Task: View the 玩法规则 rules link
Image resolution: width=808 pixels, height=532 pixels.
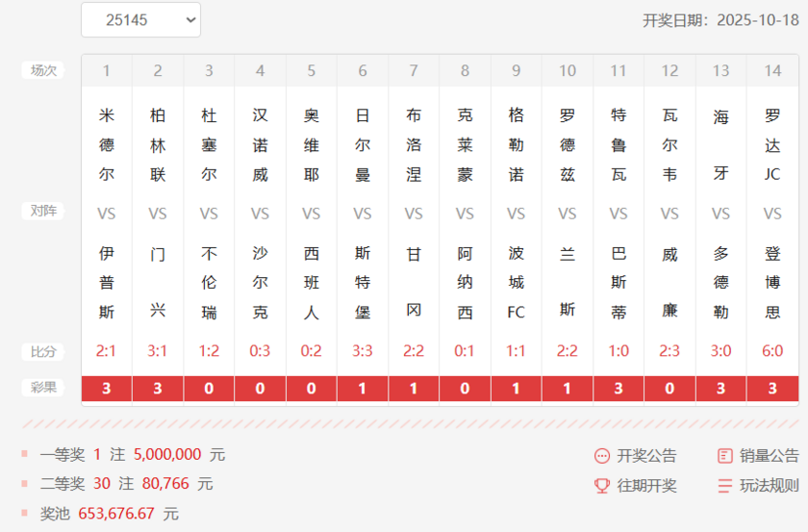Action: [769, 486]
